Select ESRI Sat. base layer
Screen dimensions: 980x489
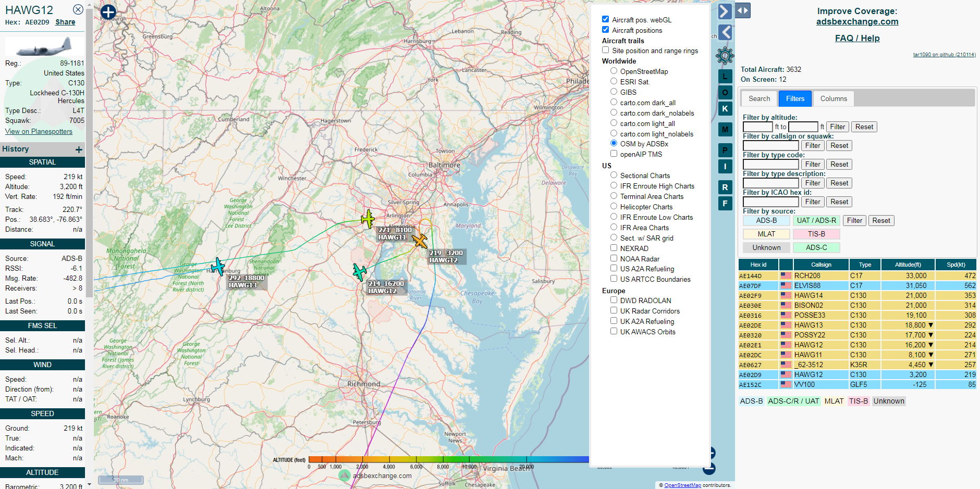[x=614, y=81]
